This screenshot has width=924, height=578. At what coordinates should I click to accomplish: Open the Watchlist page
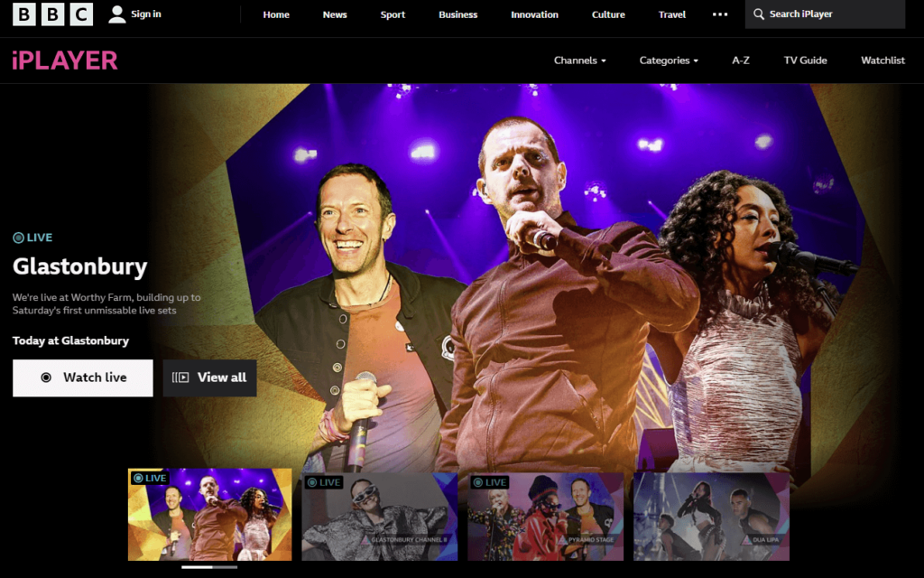click(882, 61)
